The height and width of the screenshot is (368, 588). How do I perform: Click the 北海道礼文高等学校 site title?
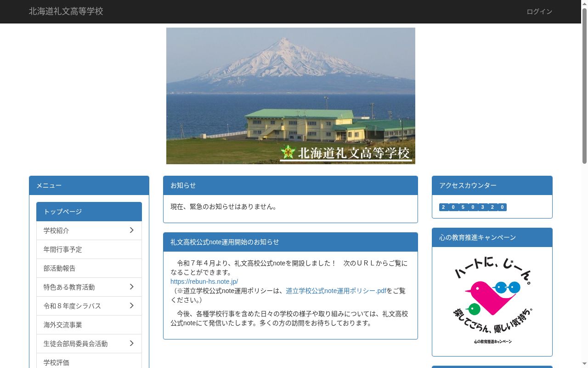[66, 11]
